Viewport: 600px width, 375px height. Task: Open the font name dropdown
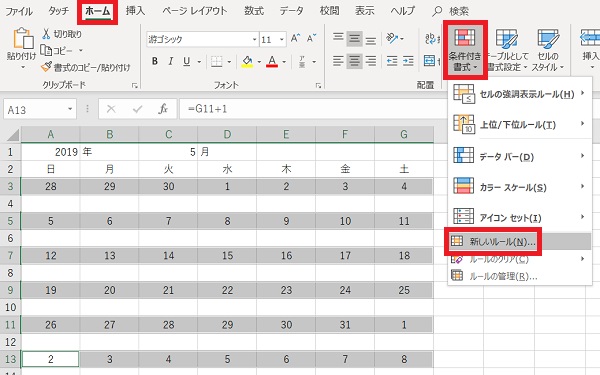[x=254, y=39]
